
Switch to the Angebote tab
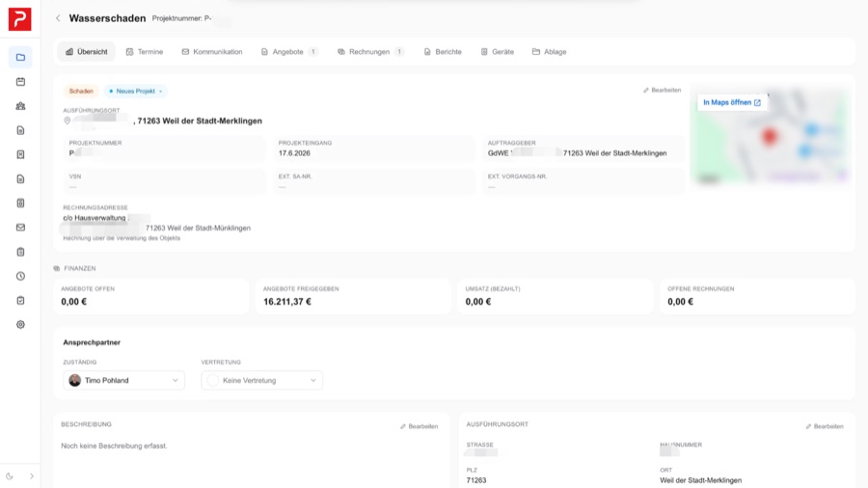[x=289, y=52]
